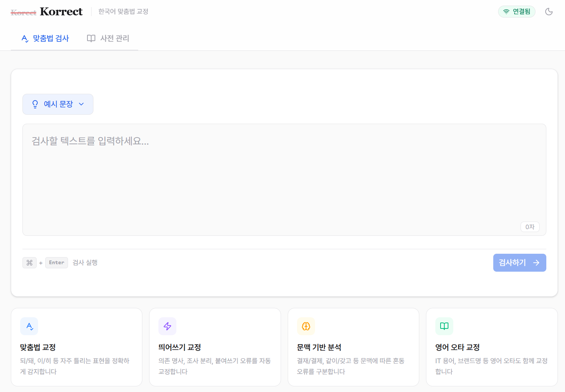Click the Enter key hint badge
Image resolution: width=565 pixels, height=392 pixels.
click(56, 263)
